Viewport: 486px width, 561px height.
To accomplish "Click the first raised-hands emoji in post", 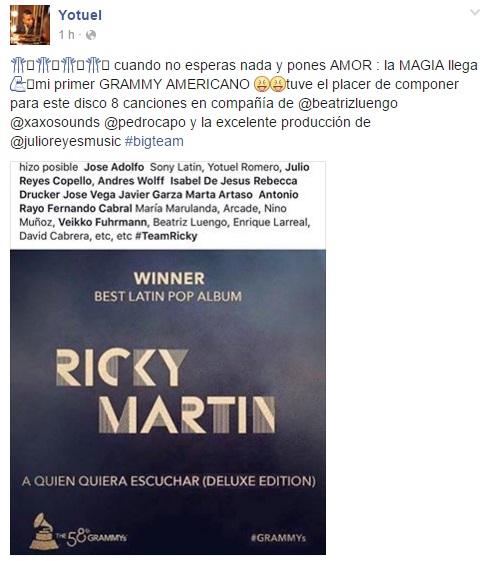I will tap(18, 65).
